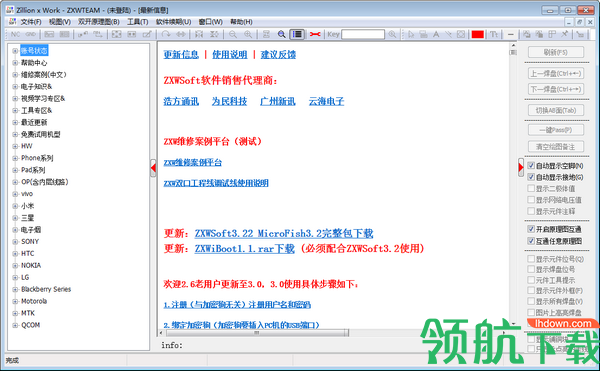The height and width of the screenshot is (371, 600).
Task: Enable 显示元件注释 checkbox
Action: coord(531,211)
